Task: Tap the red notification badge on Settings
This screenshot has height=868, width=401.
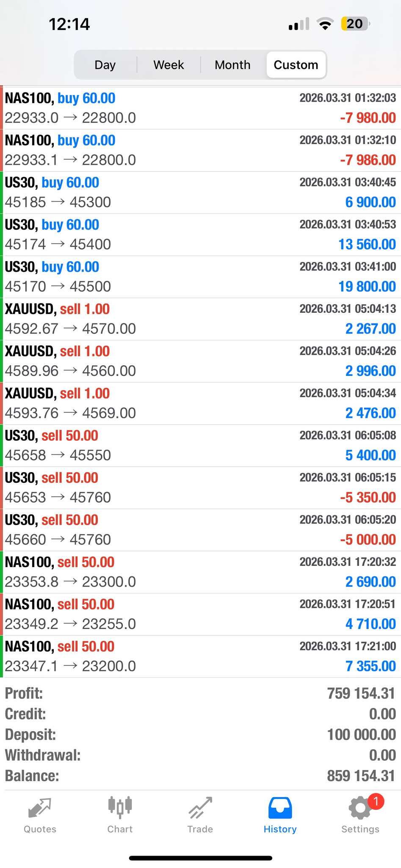Action: pos(376,801)
